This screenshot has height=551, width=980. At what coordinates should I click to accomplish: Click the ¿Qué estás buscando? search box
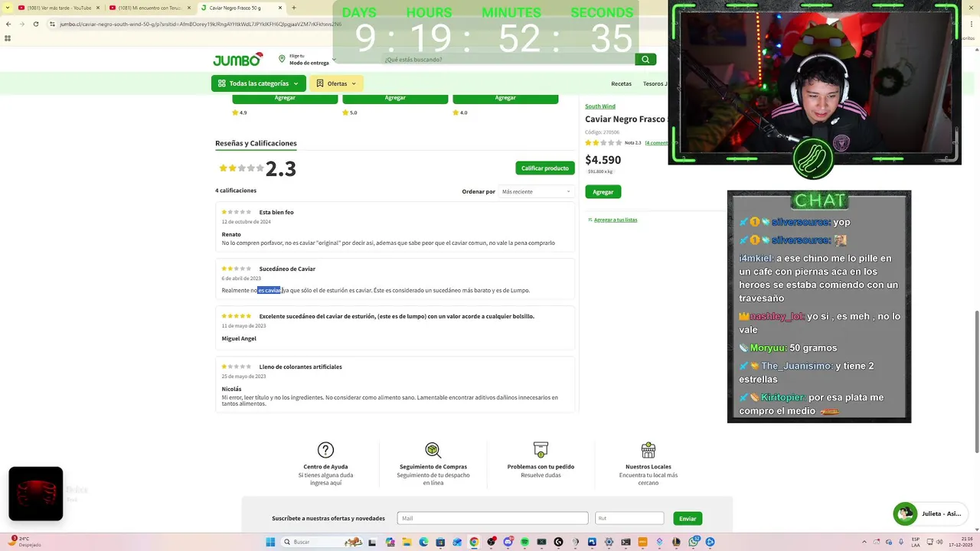click(508, 59)
